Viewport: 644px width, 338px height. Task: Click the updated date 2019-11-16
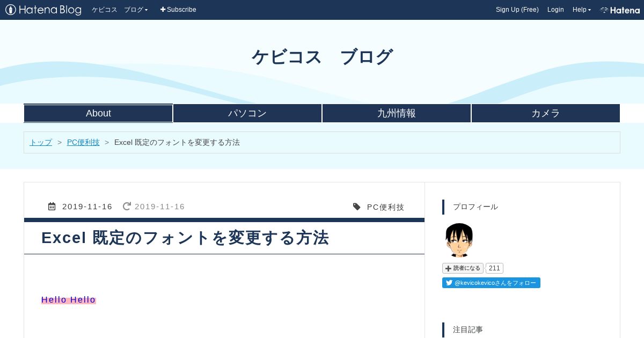click(159, 207)
